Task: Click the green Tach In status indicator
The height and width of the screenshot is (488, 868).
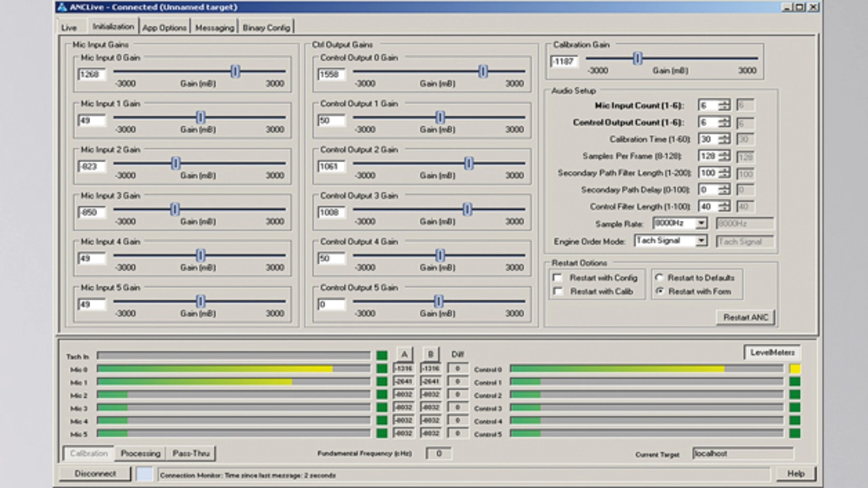Action: (382, 356)
